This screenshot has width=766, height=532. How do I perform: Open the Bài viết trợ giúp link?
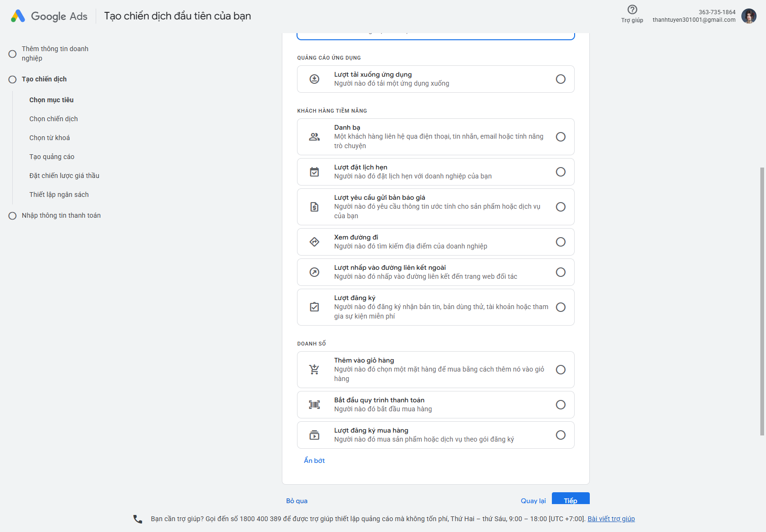pyautogui.click(x=611, y=519)
